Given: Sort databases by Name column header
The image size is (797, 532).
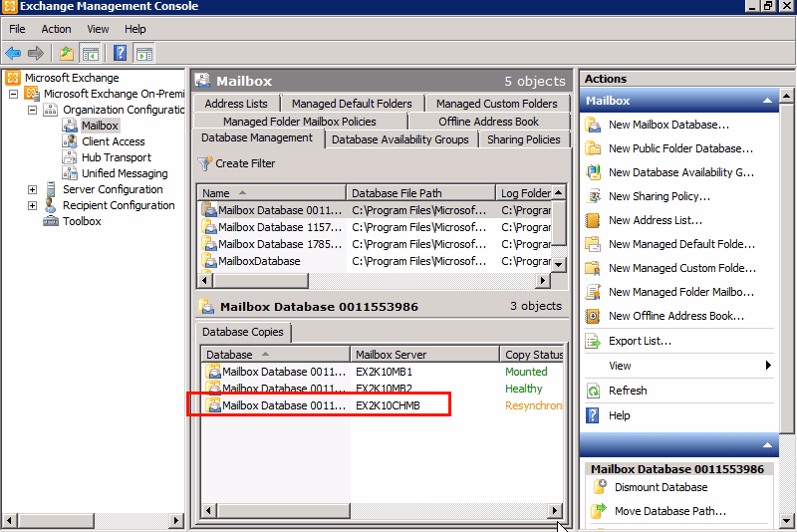Looking at the screenshot, I should click(271, 193).
